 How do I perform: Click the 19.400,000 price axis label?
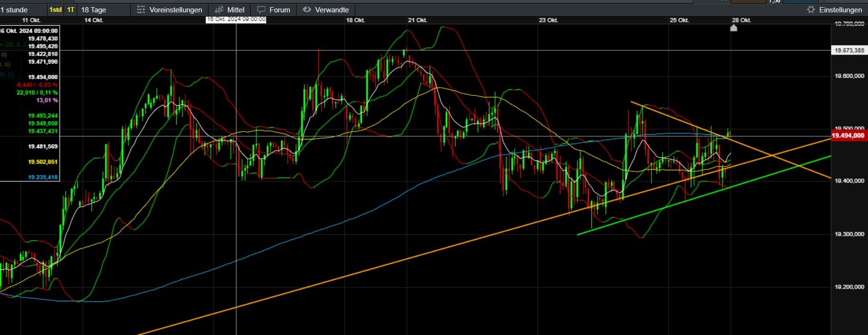click(x=849, y=181)
